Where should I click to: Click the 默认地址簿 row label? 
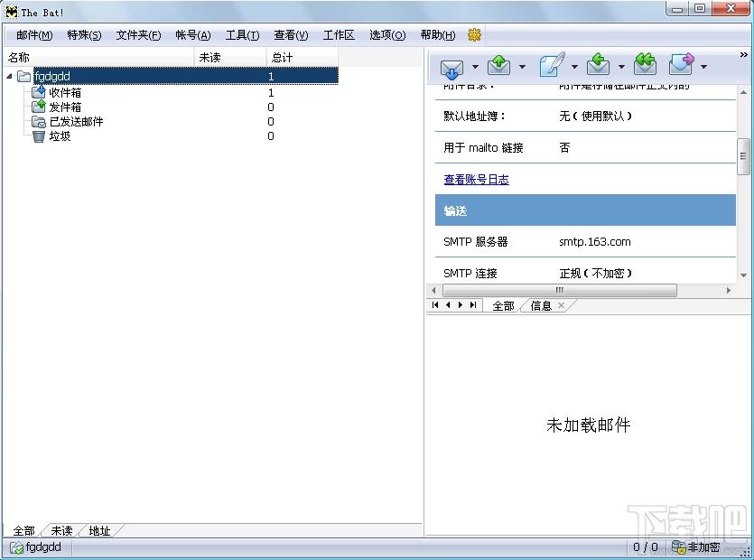point(475,116)
